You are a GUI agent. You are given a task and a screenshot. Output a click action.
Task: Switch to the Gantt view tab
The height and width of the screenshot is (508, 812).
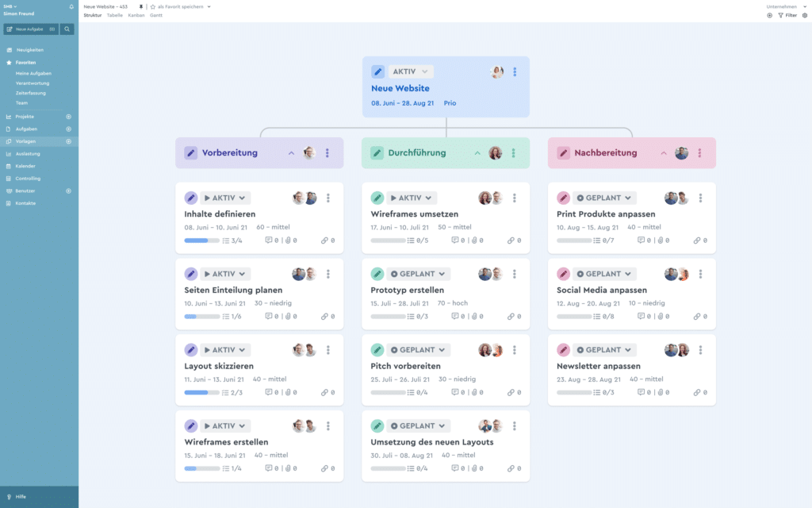point(156,15)
